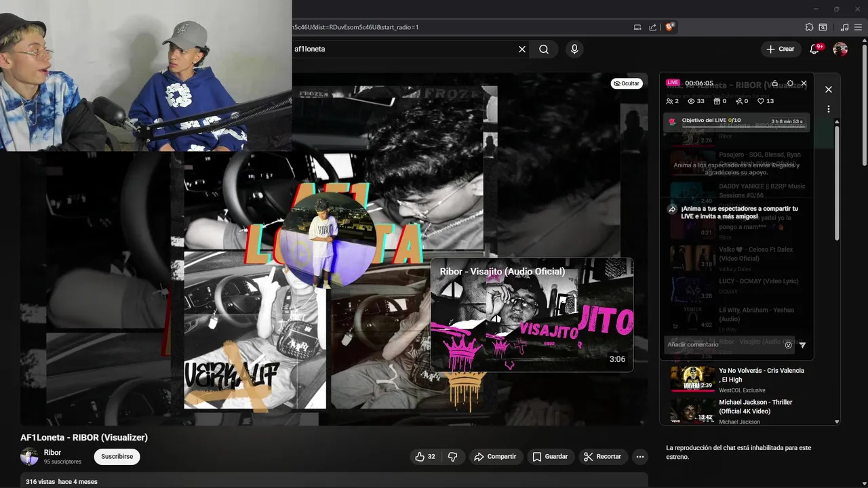Click the share page icon in address bar
Image resolution: width=868 pixels, height=488 pixels.
(x=653, y=27)
